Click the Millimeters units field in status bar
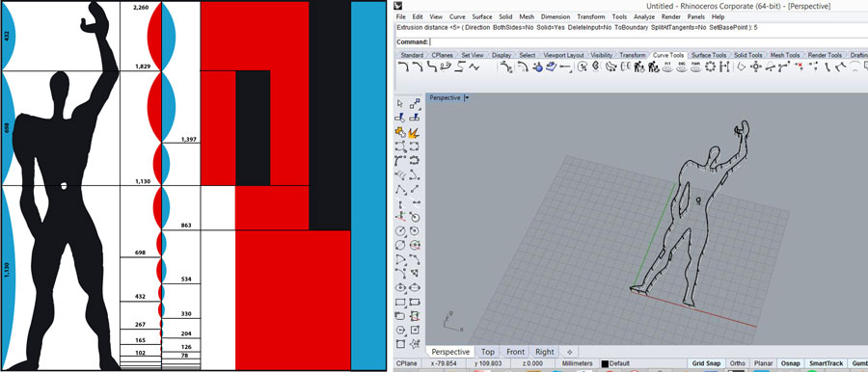The width and height of the screenshot is (868, 372). point(577,363)
